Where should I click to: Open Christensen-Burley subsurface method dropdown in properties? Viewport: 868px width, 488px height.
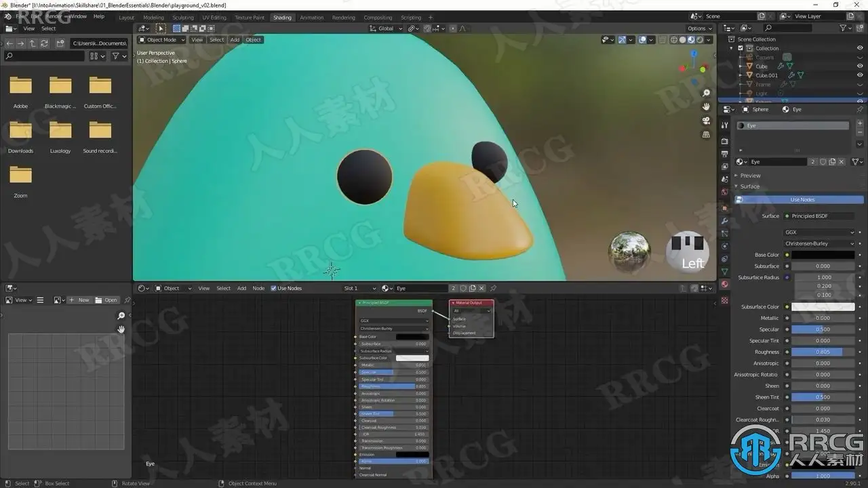[819, 243]
